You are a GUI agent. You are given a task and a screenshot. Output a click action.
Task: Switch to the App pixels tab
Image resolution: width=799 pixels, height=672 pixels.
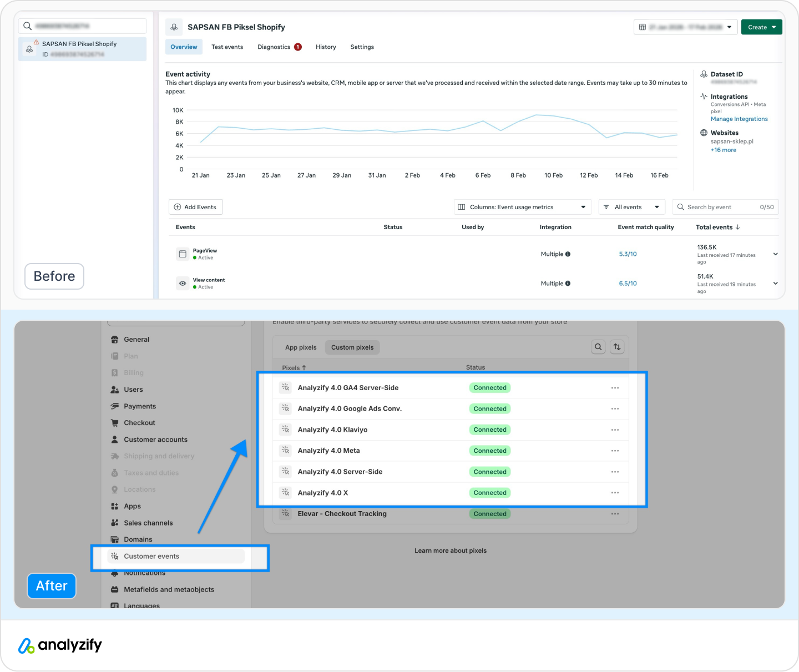click(301, 347)
